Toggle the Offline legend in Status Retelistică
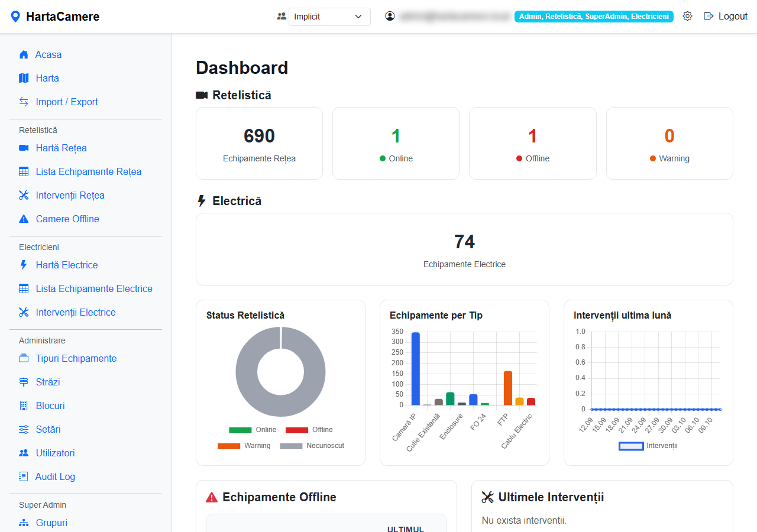Screen dimensions: 757x532 click(309, 430)
